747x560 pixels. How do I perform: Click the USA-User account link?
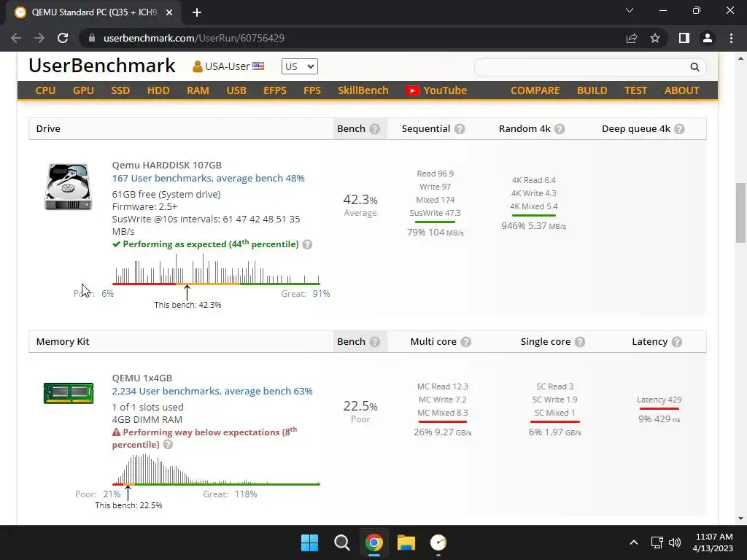(x=228, y=66)
